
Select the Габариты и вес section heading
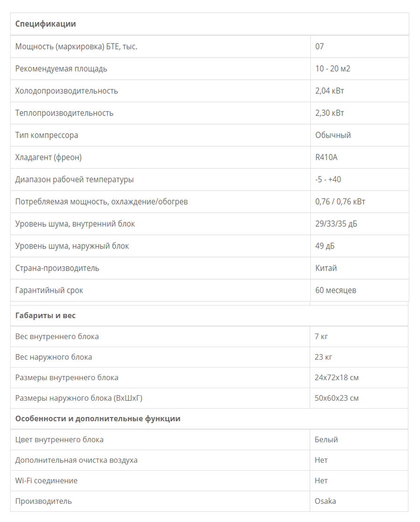point(45,316)
